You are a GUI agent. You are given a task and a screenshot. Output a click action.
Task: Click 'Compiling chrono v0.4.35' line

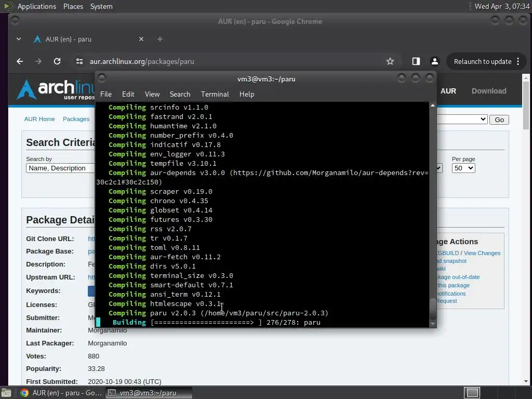(158, 201)
